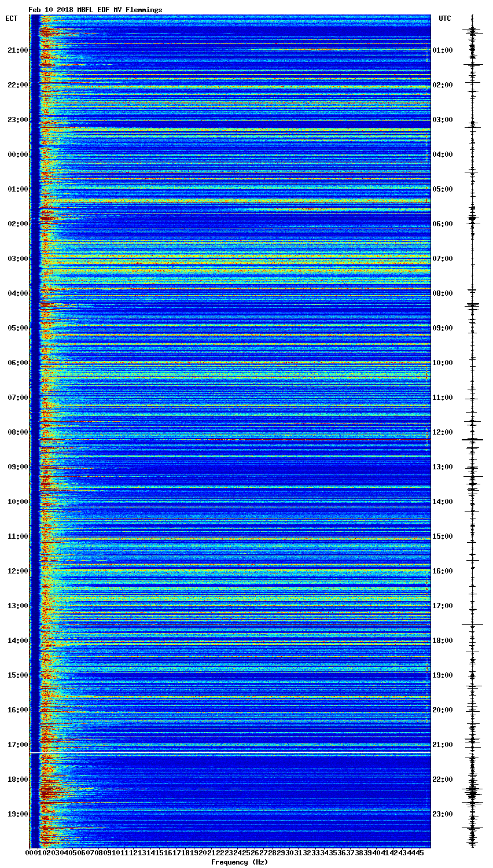Select the 14:00 label on the ECT axis

(x=18, y=641)
